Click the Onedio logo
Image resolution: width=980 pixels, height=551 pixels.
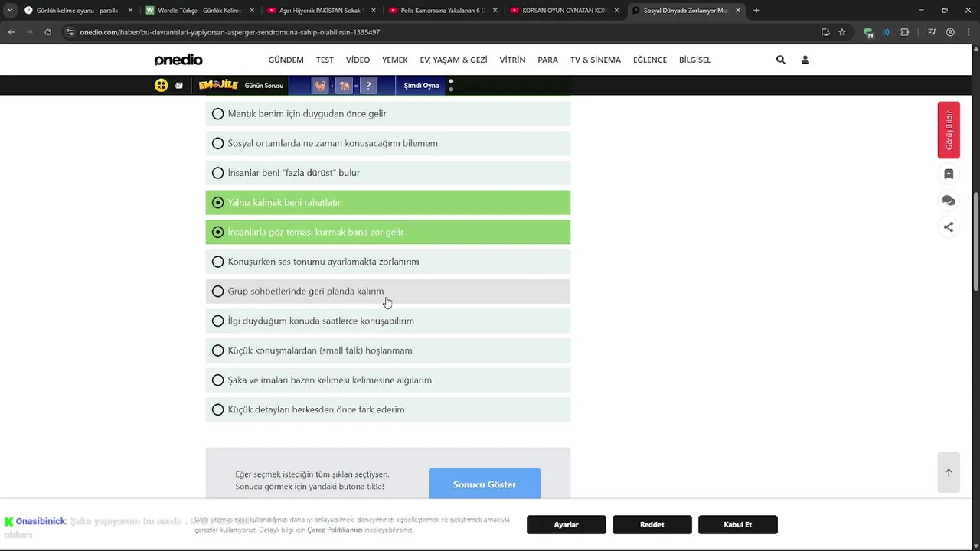[x=178, y=60]
